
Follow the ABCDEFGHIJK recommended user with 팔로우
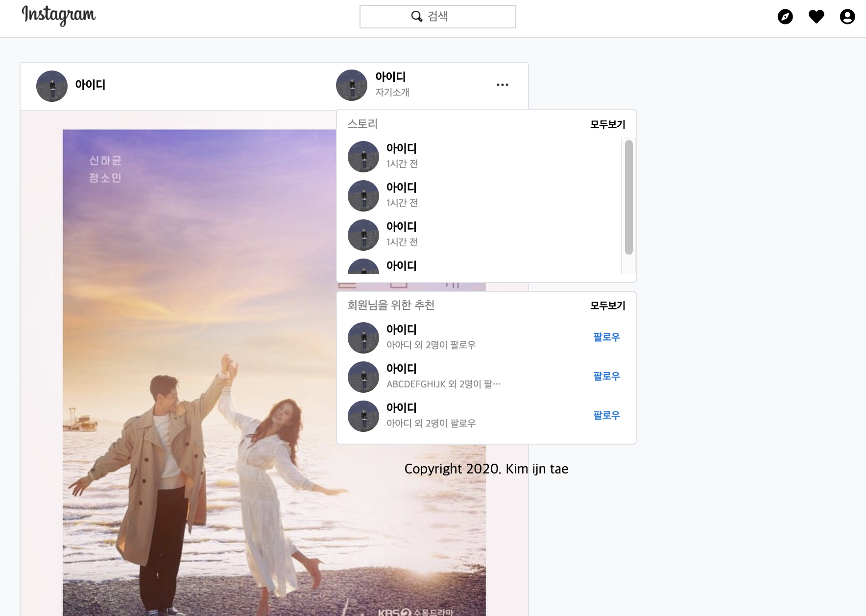coord(606,376)
